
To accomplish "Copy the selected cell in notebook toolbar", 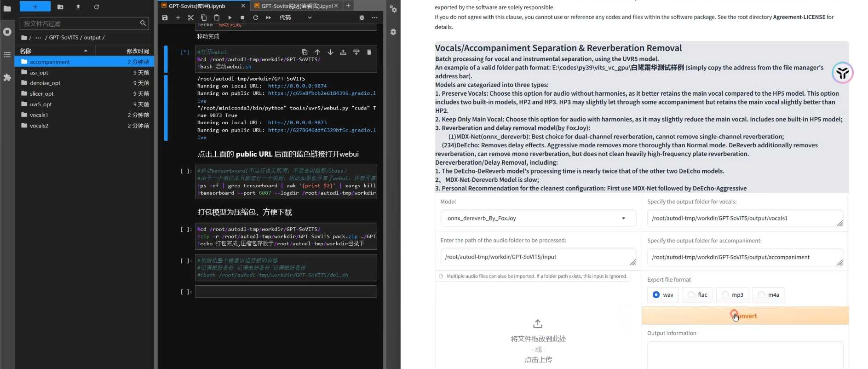I will click(x=203, y=17).
